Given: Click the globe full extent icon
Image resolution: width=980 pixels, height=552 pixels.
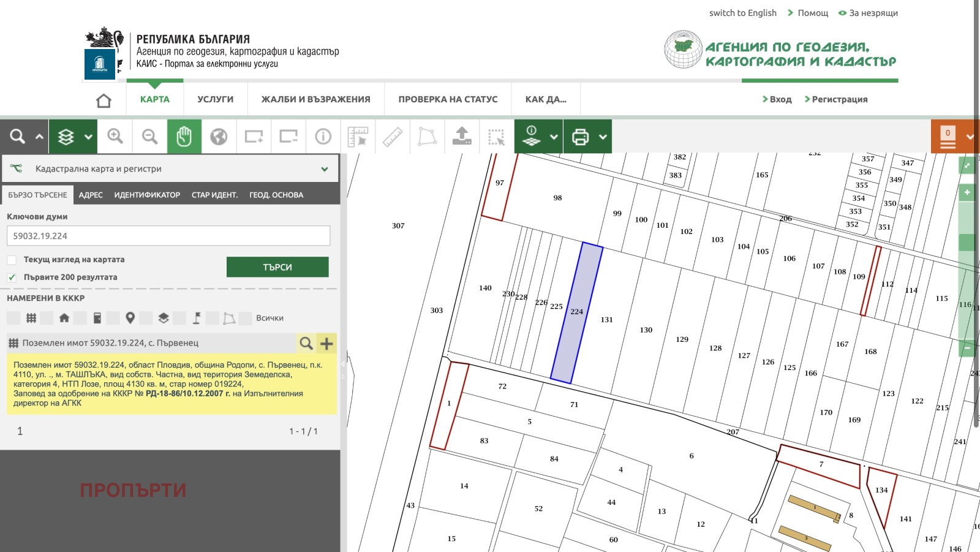Looking at the screenshot, I should 219,136.
